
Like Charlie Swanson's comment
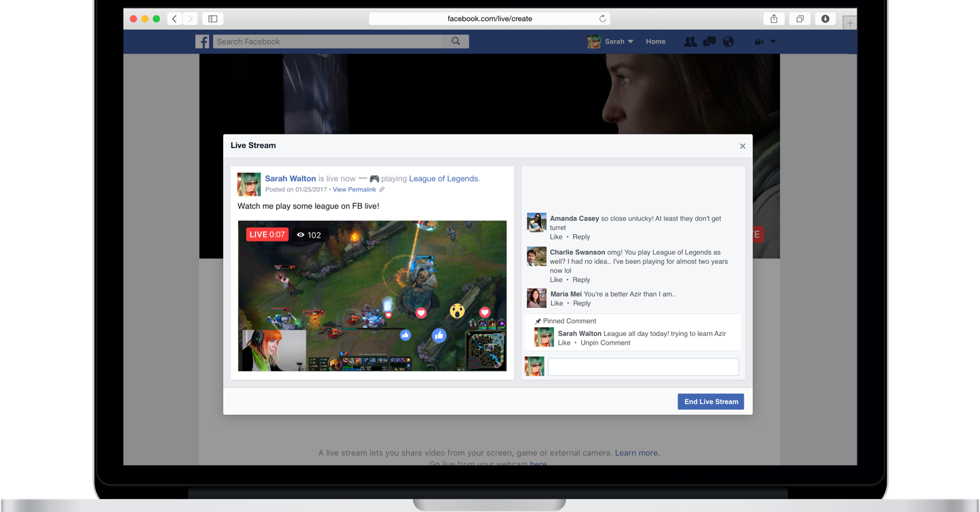click(x=556, y=280)
